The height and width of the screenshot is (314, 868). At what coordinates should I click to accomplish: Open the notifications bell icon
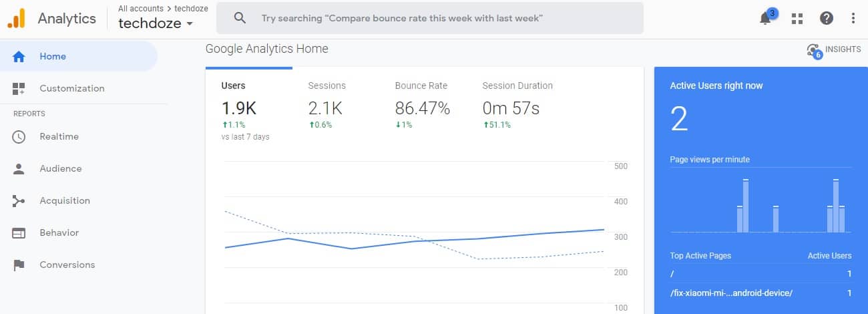[x=766, y=19]
